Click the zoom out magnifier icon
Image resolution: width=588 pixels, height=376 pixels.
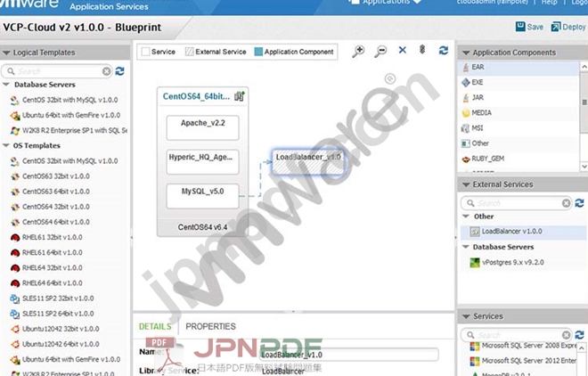click(x=380, y=51)
